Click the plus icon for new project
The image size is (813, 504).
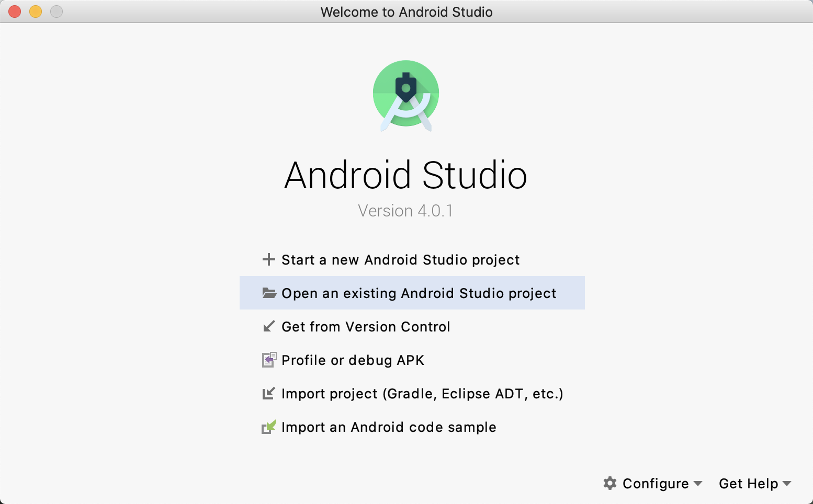tap(268, 259)
